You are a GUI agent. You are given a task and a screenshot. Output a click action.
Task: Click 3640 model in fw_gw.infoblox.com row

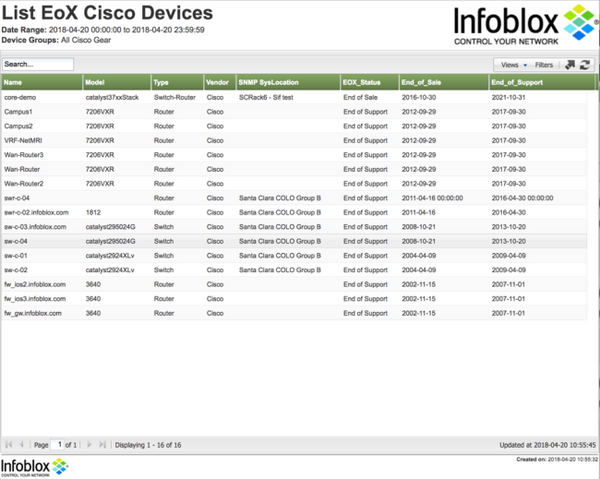click(93, 313)
